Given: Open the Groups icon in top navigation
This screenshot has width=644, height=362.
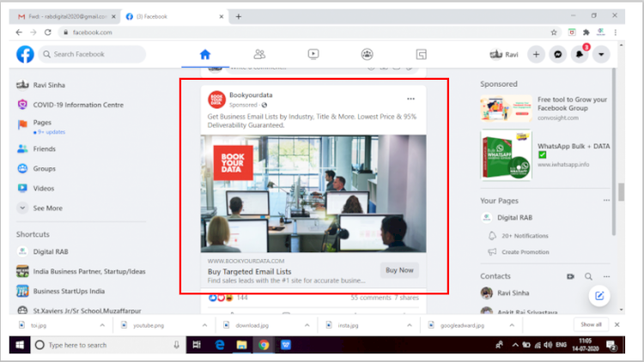Looking at the screenshot, I should pos(368,54).
